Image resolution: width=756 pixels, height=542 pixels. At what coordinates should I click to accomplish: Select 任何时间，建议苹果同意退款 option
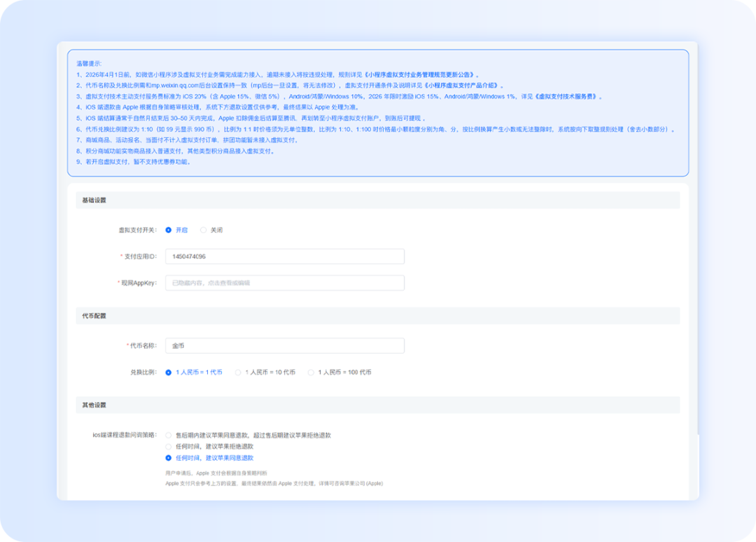(169, 458)
